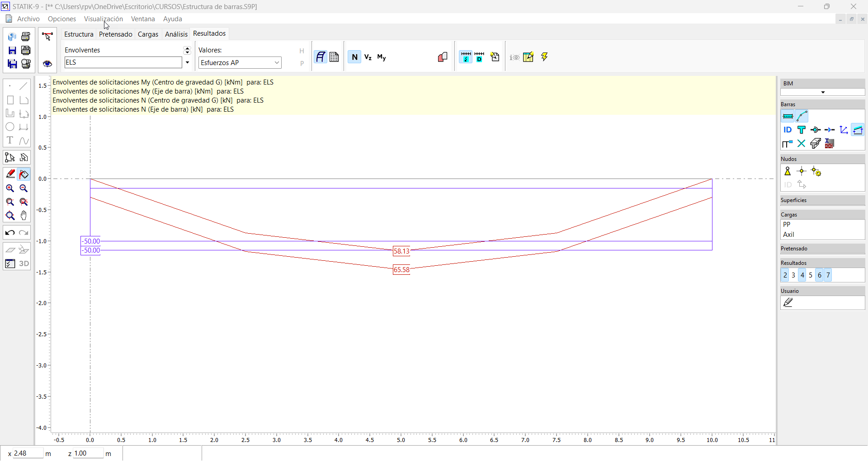
Task: Expand the ELS envelope dropdown arrow
Action: coord(187,63)
